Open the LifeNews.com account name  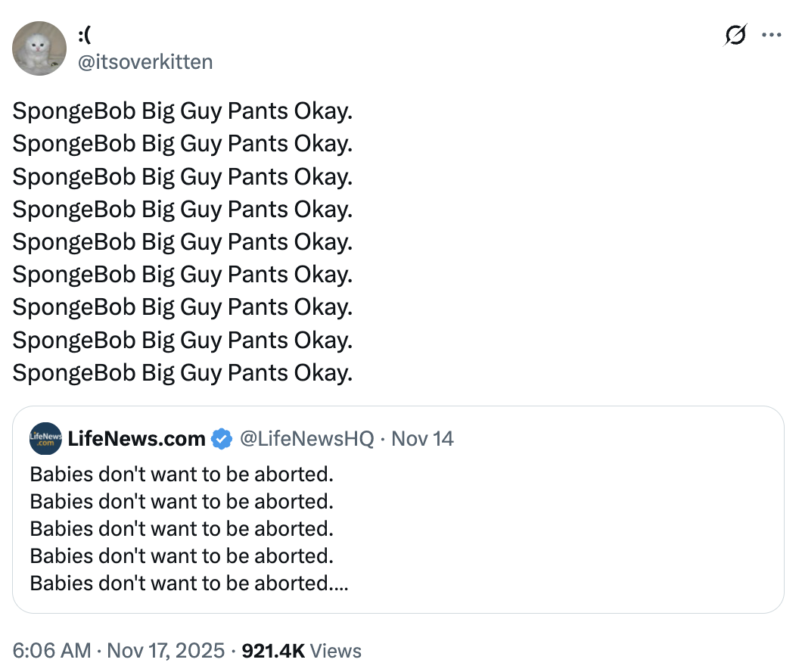(x=137, y=438)
